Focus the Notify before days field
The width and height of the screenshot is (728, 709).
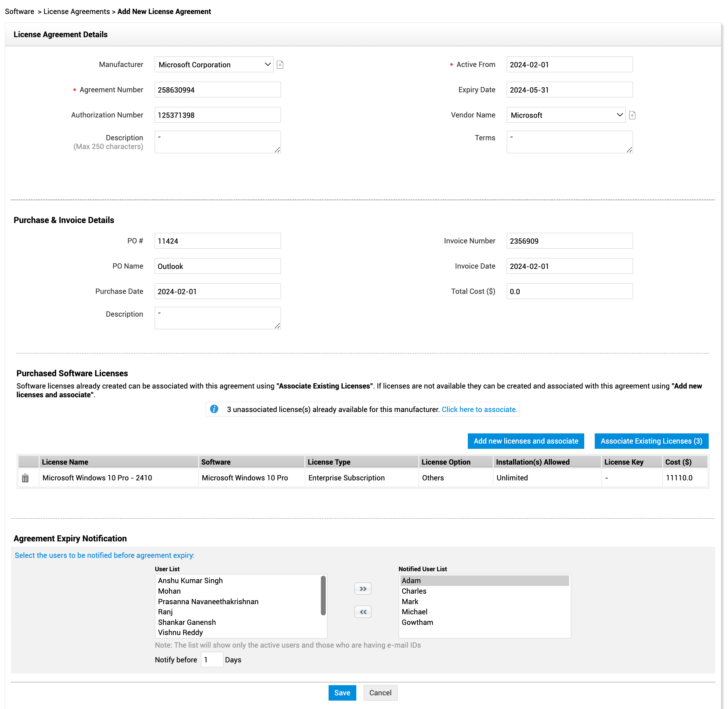pos(212,660)
